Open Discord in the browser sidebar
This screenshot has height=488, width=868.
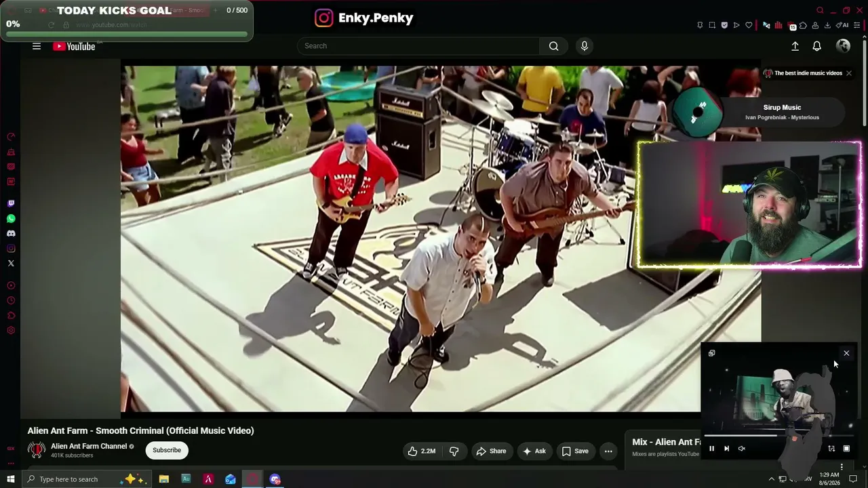pos(11,234)
